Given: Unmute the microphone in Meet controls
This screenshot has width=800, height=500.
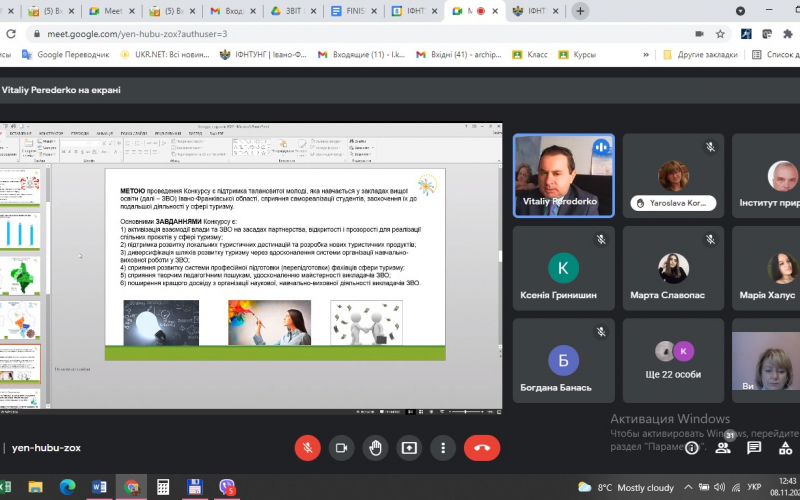Looking at the screenshot, I should [308, 448].
